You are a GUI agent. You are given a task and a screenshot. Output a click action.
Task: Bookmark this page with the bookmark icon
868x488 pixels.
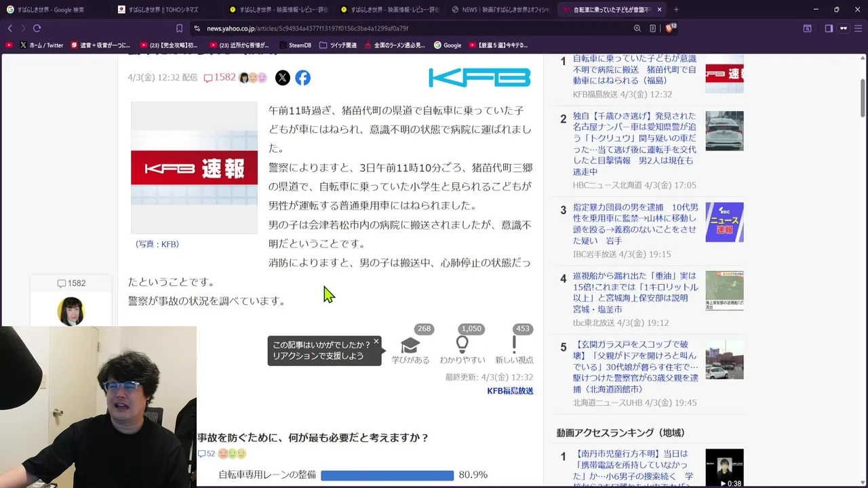coord(179,28)
